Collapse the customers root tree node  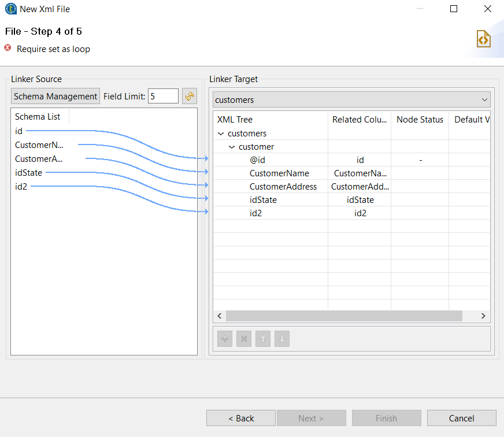220,134
